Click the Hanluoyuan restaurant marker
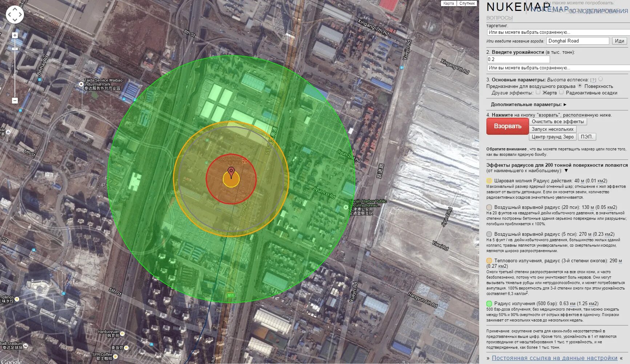 tap(122, 333)
